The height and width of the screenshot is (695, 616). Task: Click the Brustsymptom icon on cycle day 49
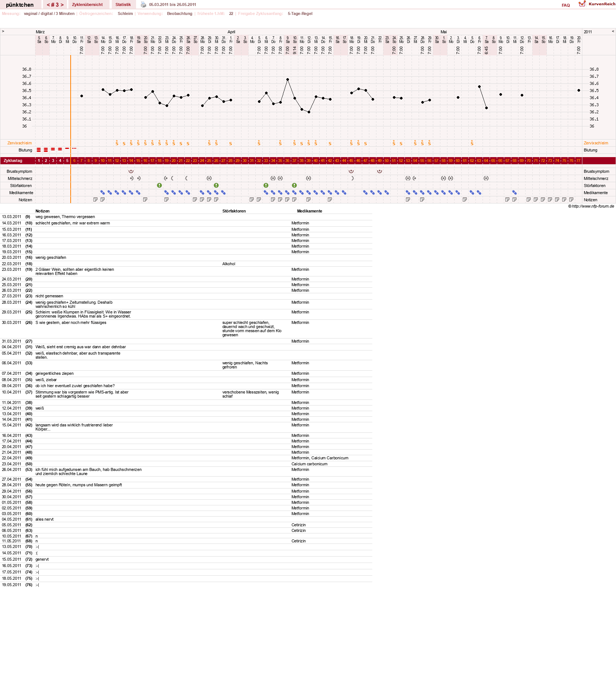coord(380,171)
